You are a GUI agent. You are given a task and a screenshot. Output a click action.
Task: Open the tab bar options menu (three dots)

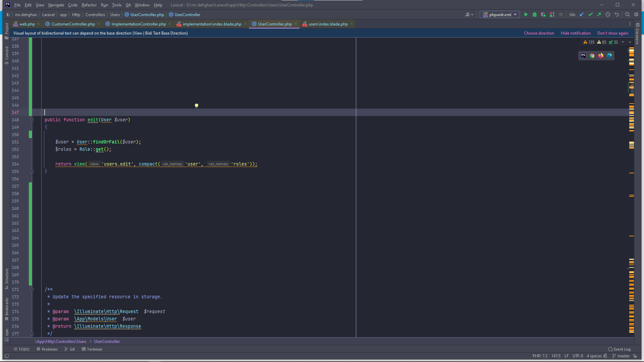630,24
